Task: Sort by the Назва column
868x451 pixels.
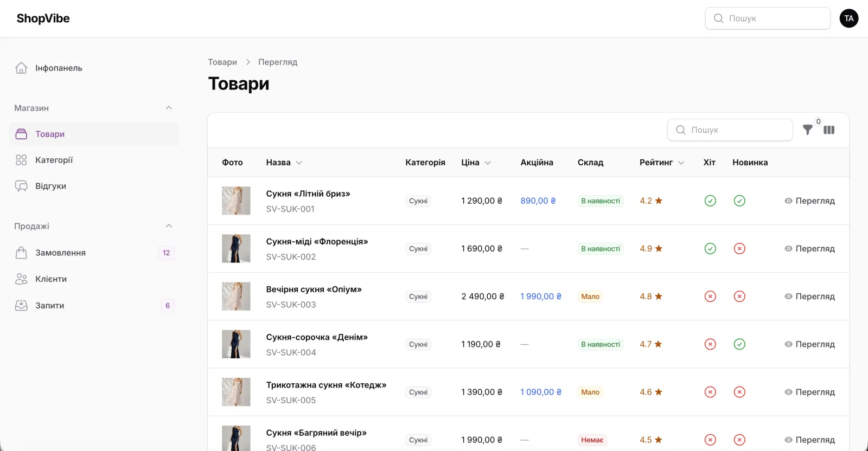Action: click(284, 163)
